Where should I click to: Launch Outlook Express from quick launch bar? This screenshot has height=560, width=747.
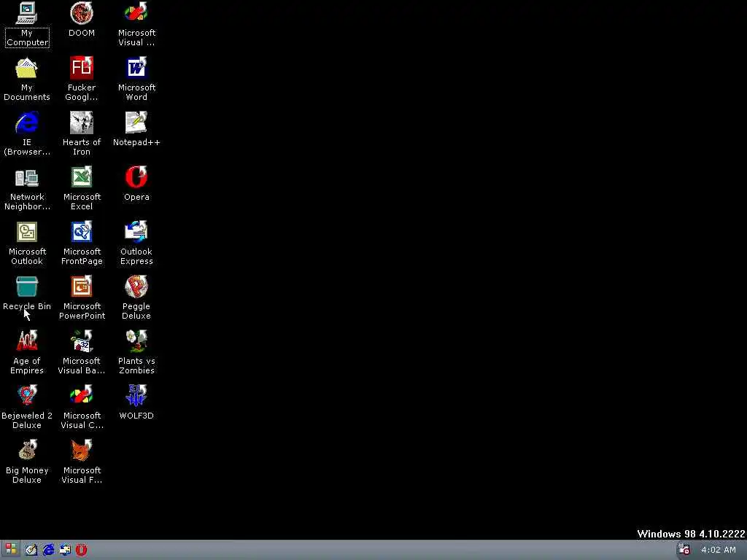click(x=65, y=550)
